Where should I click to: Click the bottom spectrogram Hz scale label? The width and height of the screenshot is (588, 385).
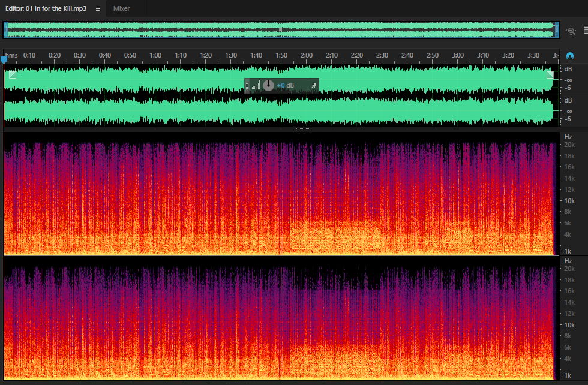tap(568, 261)
